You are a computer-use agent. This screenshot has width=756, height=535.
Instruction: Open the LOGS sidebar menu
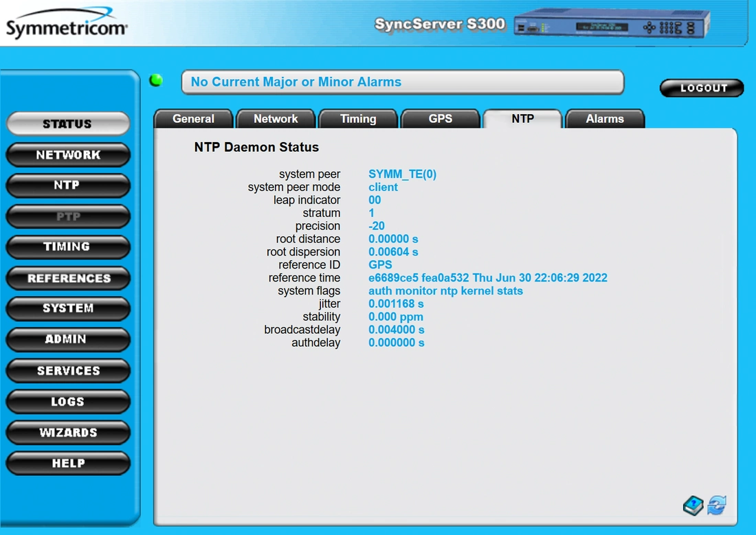pos(68,402)
